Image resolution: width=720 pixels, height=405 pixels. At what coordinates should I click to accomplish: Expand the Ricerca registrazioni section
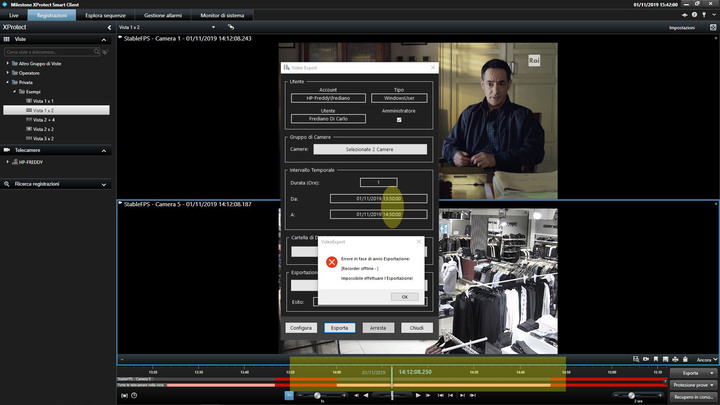tap(105, 184)
